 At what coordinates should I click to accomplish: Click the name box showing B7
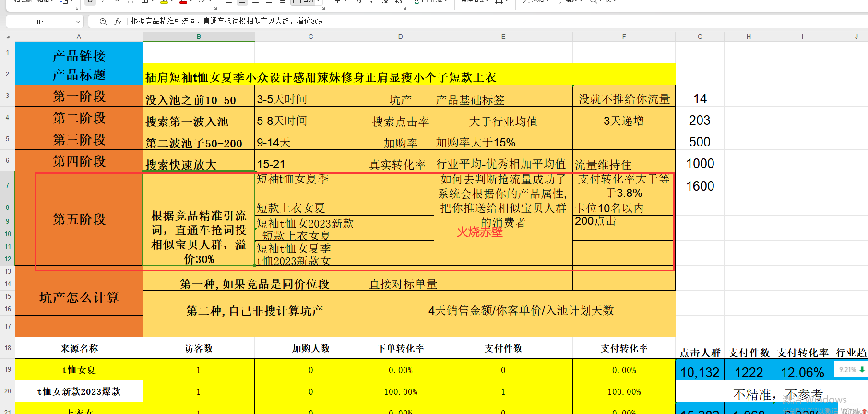(40, 22)
